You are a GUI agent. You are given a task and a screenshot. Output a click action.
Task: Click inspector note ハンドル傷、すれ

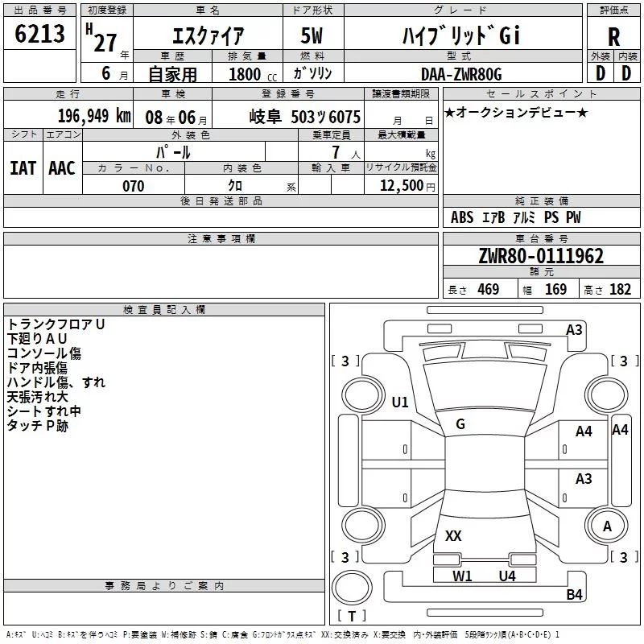click(56, 382)
